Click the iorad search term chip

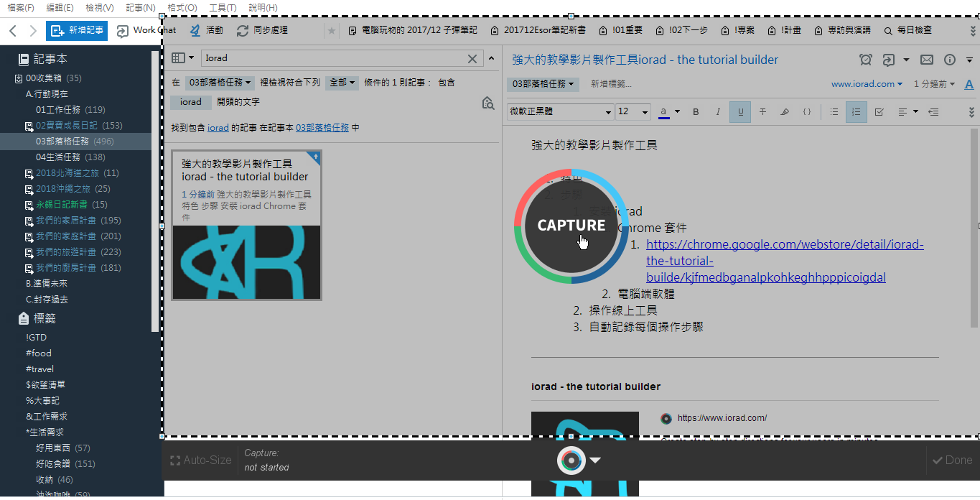pyautogui.click(x=191, y=102)
